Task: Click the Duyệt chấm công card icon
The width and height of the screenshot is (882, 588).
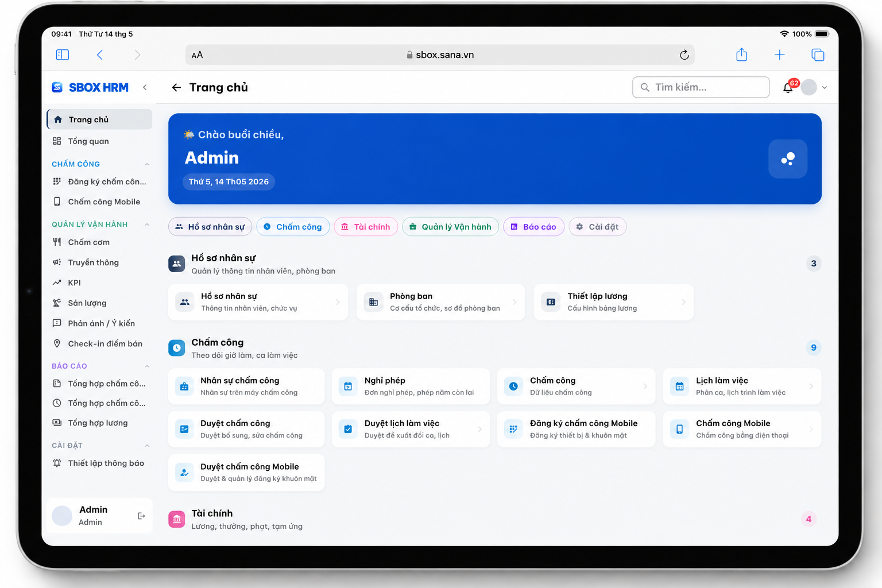Action: 184,429
